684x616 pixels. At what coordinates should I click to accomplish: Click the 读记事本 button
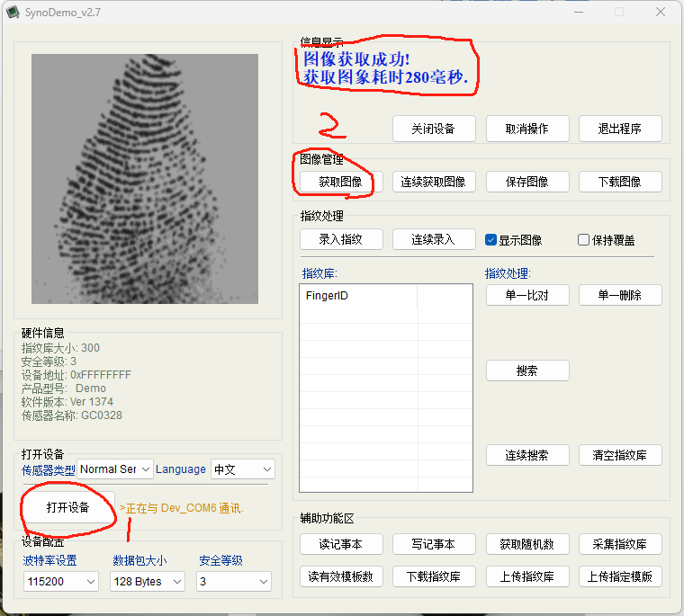(x=341, y=544)
